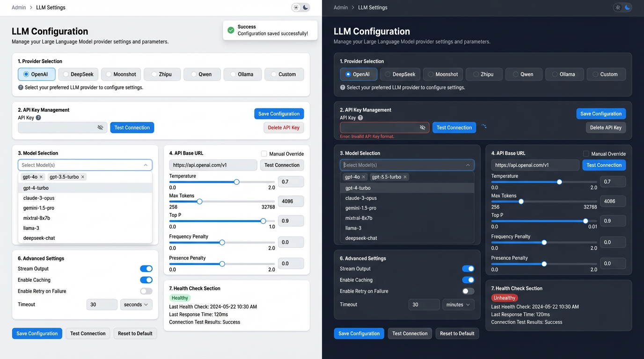Remove the gpt-3.5-turbo tag in the dark panel
Screen dimensions: 644x359
tap(405, 177)
